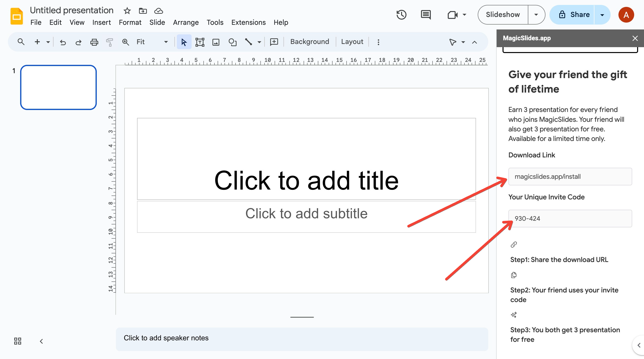Viewport: 644px width, 359px height.
Task: Select the Shape tool icon
Action: tap(232, 42)
